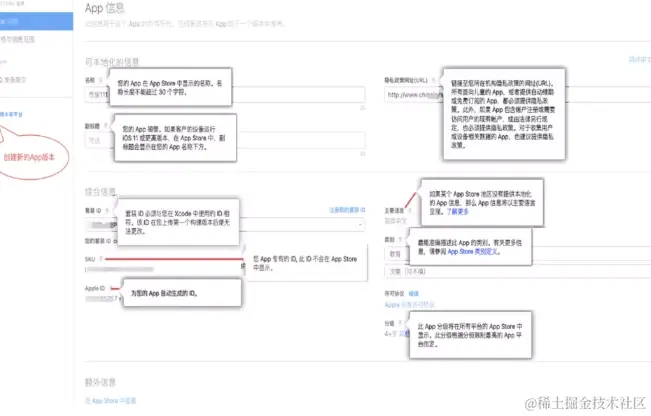Open the 价格与销售范围 sidebar item
Screen dimensions: 651x416
click(x=17, y=39)
